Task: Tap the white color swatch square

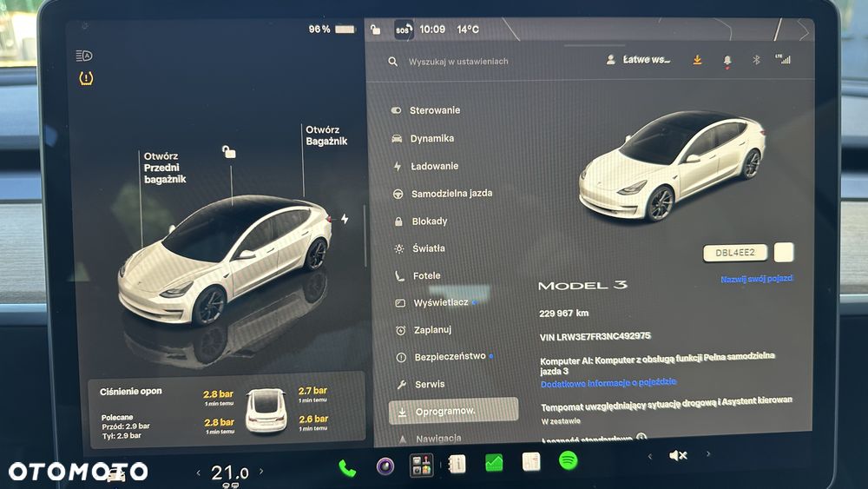Action: [783, 252]
